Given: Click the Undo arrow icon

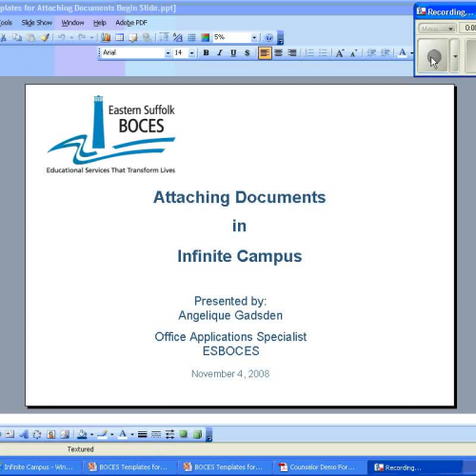Looking at the screenshot, I should (x=61, y=38).
